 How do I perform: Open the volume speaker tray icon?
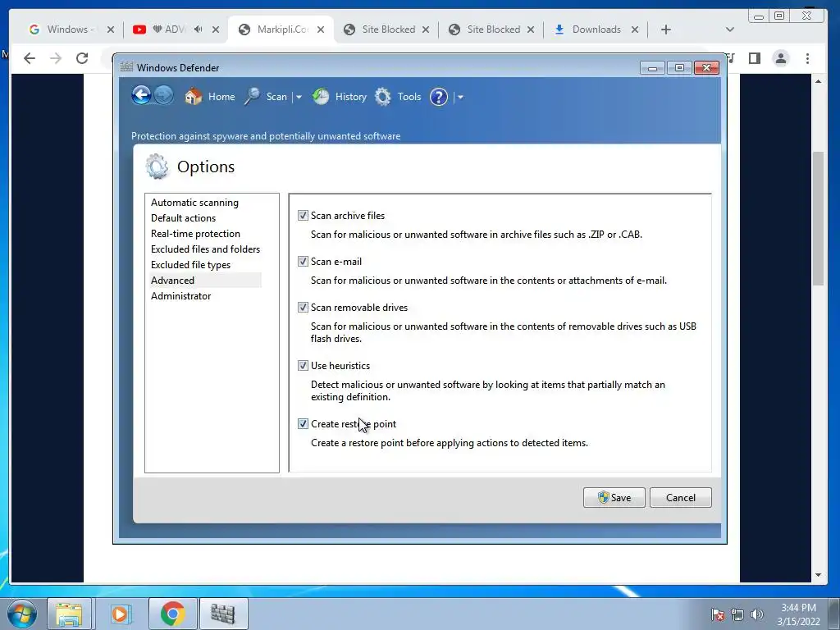click(x=756, y=614)
